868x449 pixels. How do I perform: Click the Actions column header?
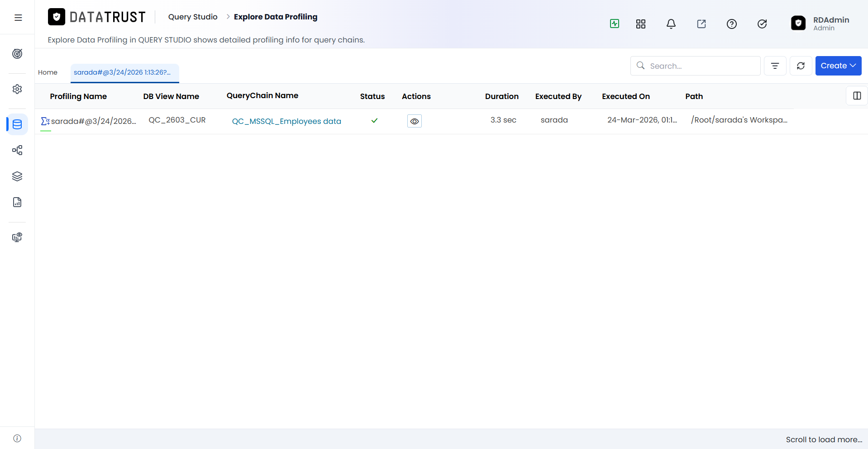[416, 96]
